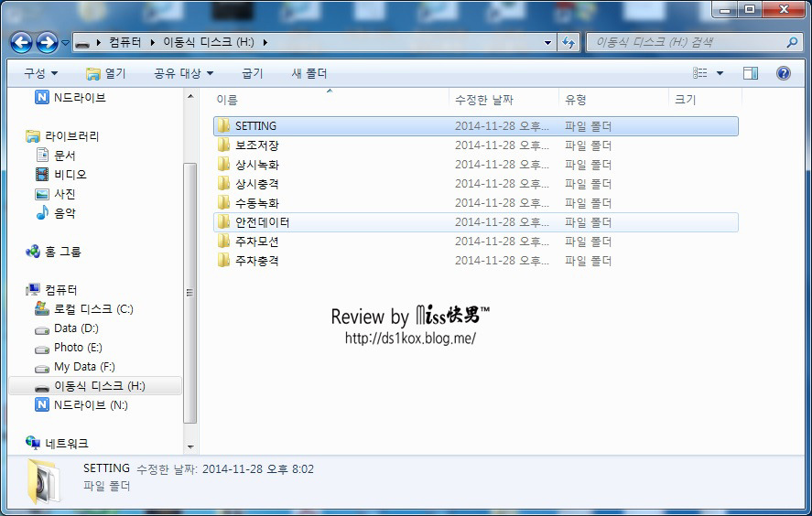Open 사진 library in sidebar
Screen dimensions: 812x516
coord(56,194)
